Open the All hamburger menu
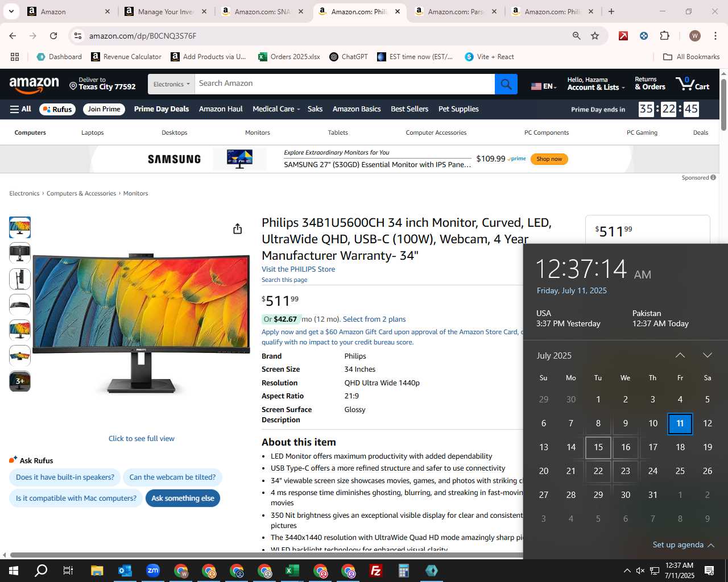The width and height of the screenshot is (728, 582). [x=20, y=109]
